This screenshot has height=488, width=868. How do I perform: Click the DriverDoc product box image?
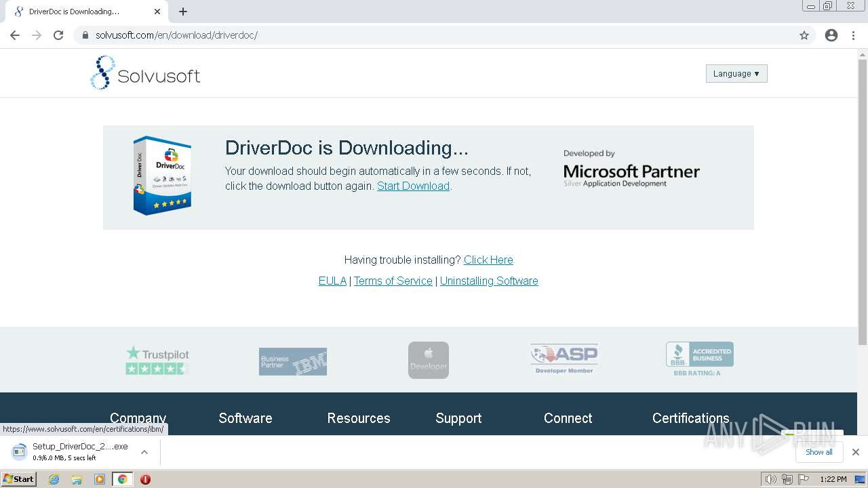click(162, 176)
